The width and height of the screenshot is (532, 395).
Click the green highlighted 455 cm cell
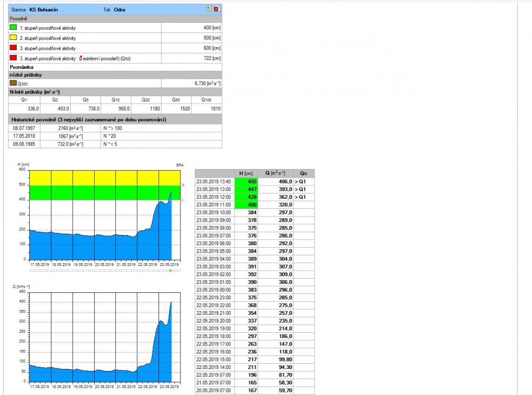click(x=246, y=181)
